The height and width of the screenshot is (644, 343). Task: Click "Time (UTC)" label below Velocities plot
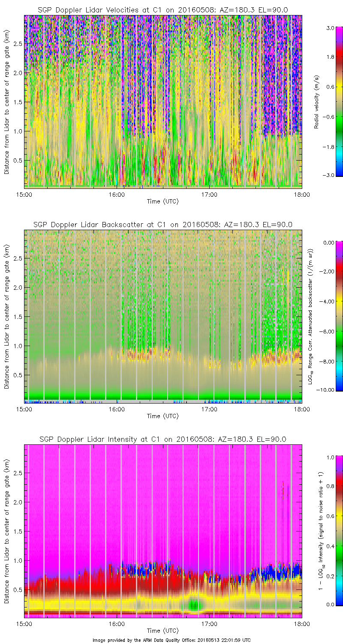[162, 201]
